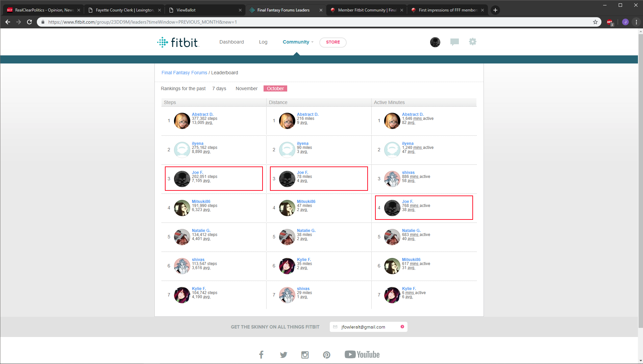Click the Fitbit logo
The height and width of the screenshot is (364, 643).
[178, 42]
